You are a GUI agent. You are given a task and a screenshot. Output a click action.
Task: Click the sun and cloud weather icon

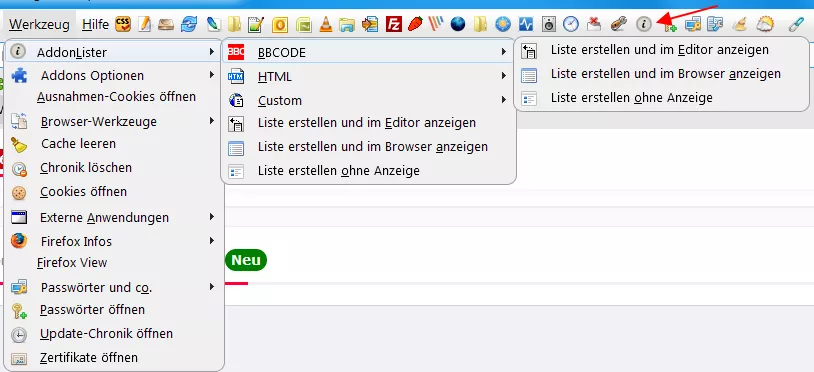(765, 24)
